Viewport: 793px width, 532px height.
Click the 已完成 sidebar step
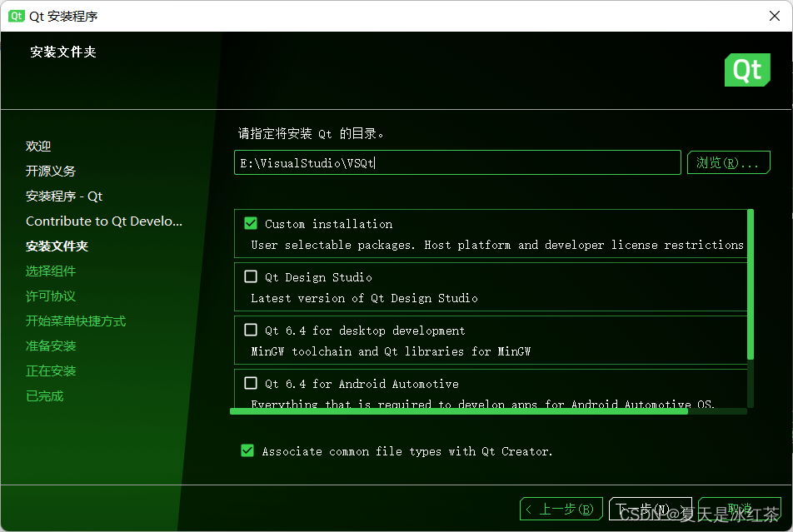tap(44, 396)
